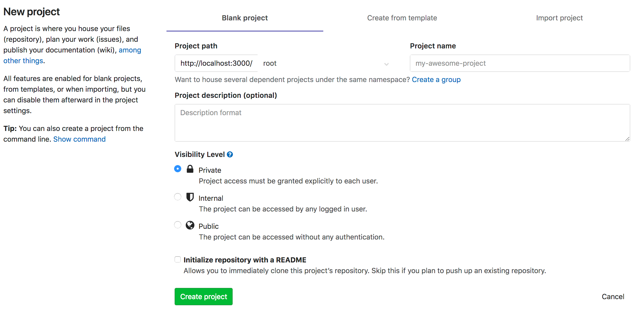Switch to the Create from template tab
This screenshot has width=644, height=319.
click(x=402, y=18)
